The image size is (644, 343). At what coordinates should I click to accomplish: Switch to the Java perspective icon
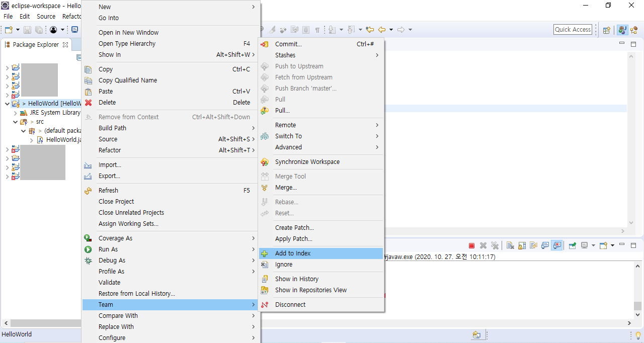point(622,30)
